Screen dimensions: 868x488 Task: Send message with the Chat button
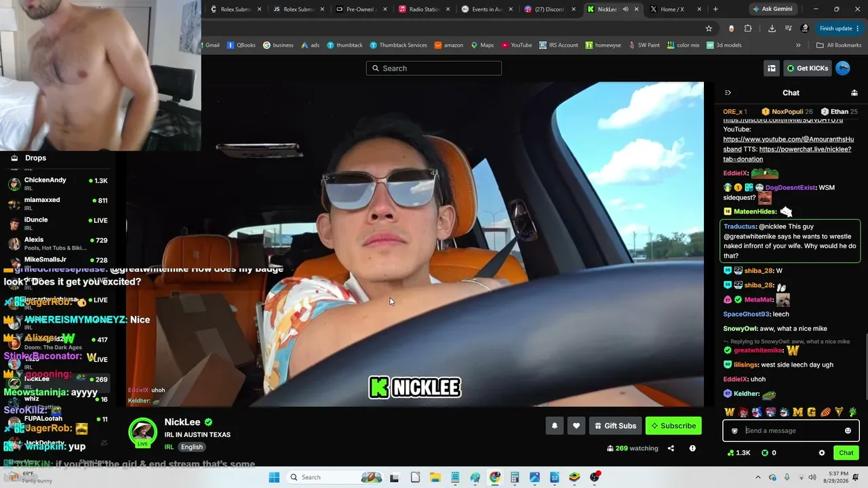tap(846, 453)
